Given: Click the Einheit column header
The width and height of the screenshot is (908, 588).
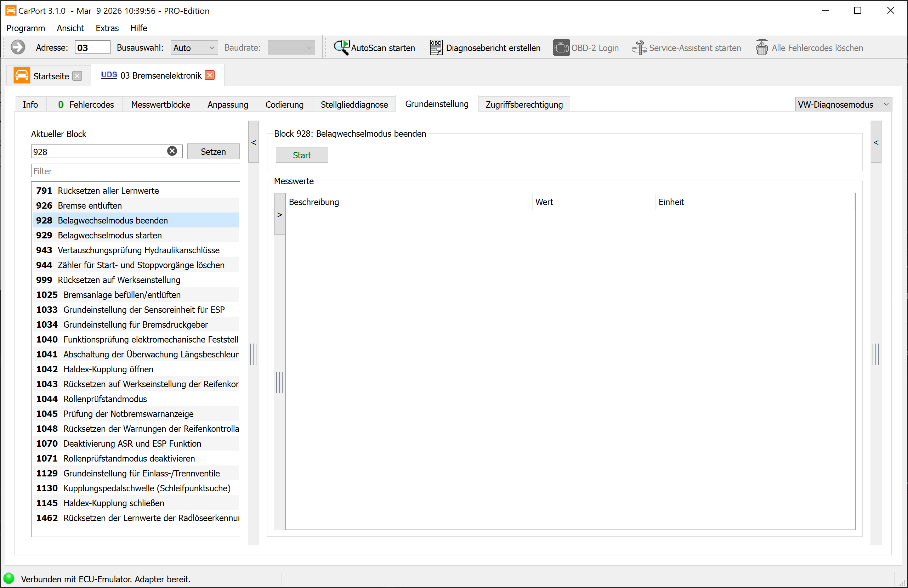Looking at the screenshot, I should coord(755,202).
